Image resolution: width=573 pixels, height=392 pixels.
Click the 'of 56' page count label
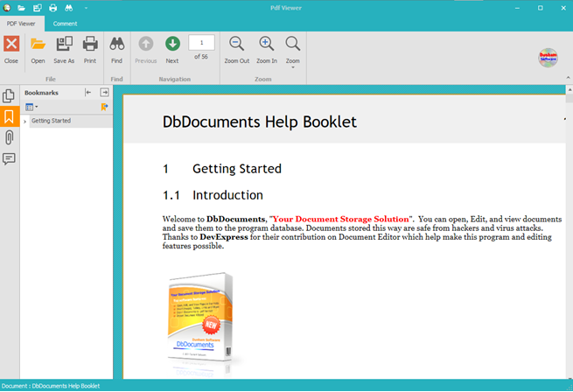(x=201, y=57)
